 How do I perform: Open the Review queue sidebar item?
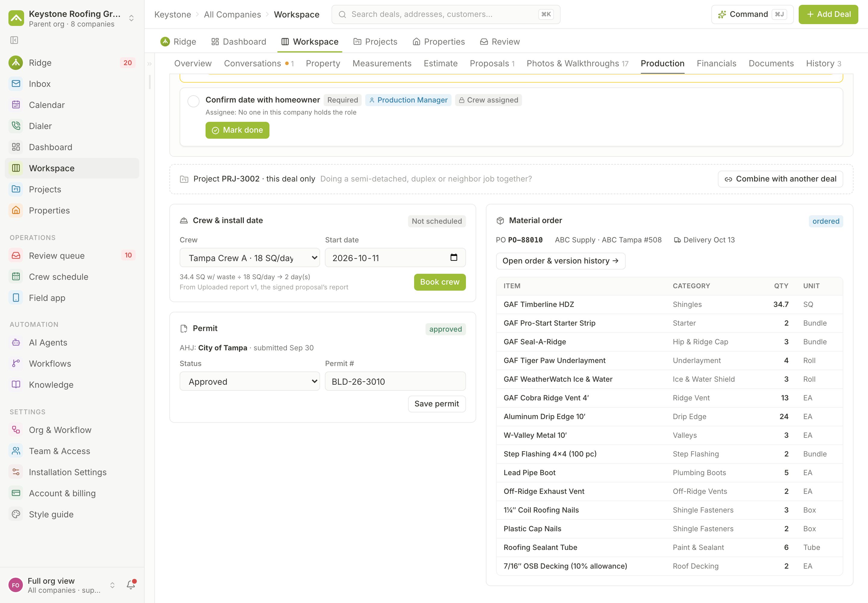pyautogui.click(x=72, y=256)
